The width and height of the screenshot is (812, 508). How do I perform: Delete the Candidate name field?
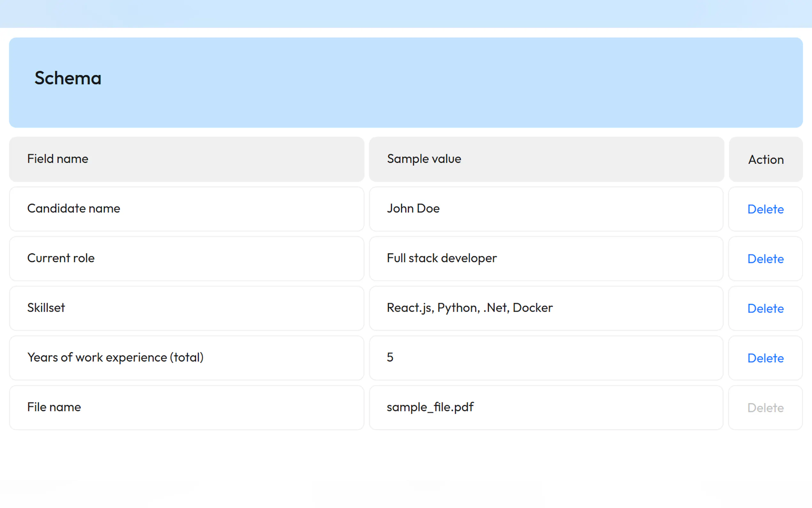tap(765, 209)
